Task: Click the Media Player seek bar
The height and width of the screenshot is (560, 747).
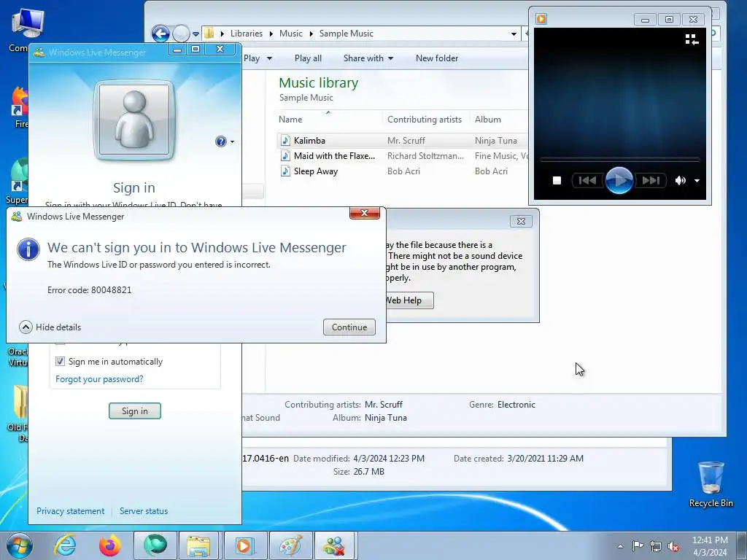Action: point(619,160)
